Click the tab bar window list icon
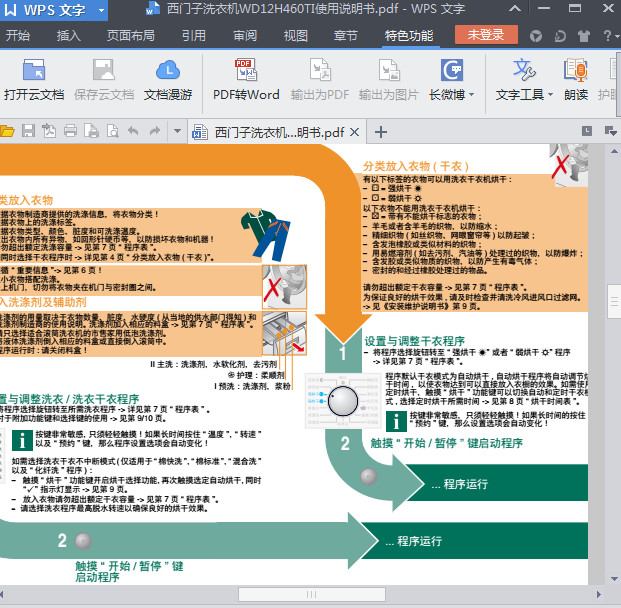621x608 pixels. tap(587, 131)
